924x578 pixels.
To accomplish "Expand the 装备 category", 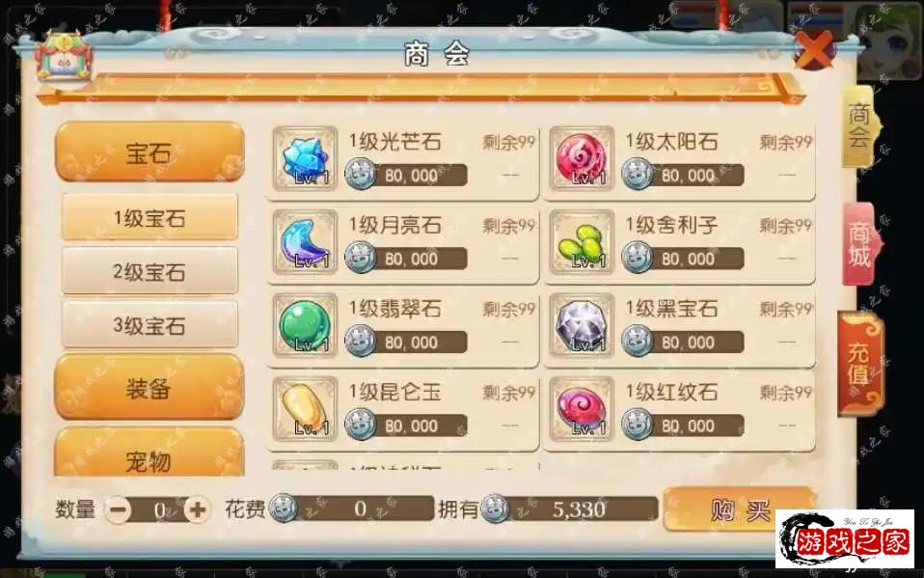I will [x=149, y=388].
